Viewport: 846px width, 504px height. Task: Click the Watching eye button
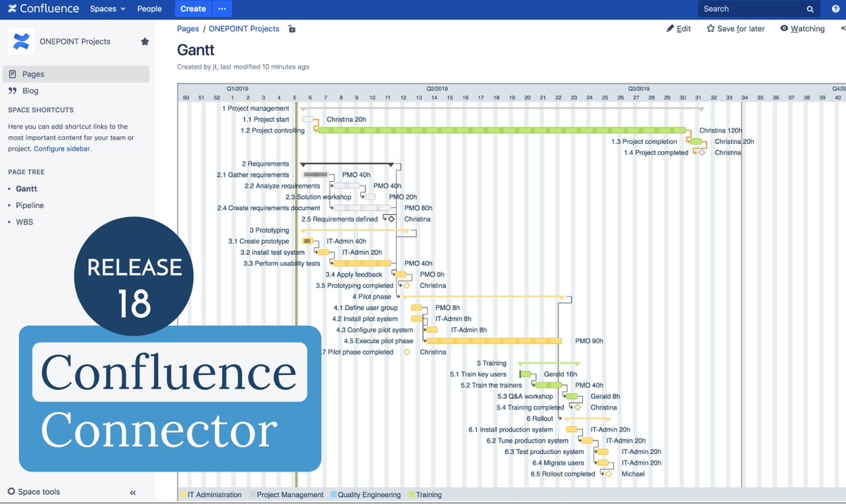(802, 29)
